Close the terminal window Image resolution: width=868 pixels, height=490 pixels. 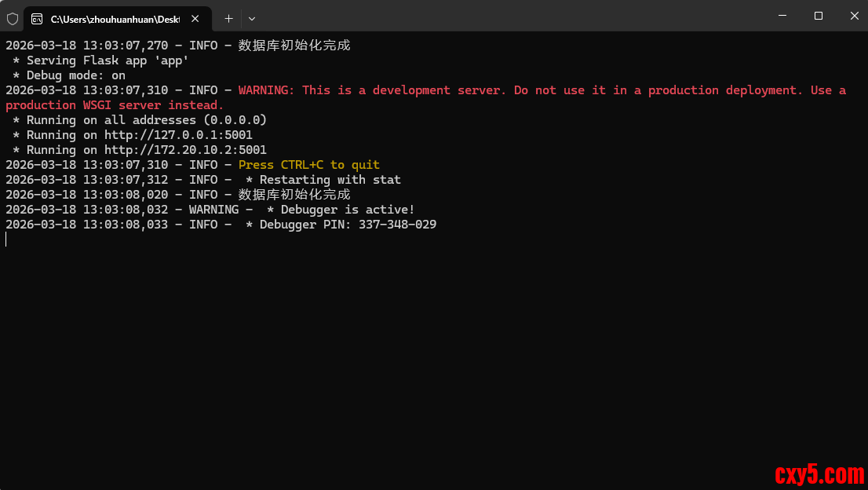(854, 16)
